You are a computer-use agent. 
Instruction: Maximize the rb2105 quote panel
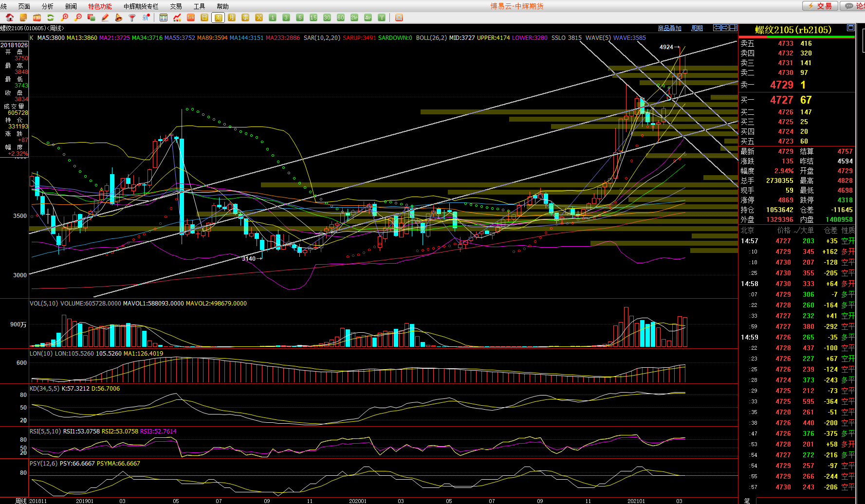pos(850,28)
